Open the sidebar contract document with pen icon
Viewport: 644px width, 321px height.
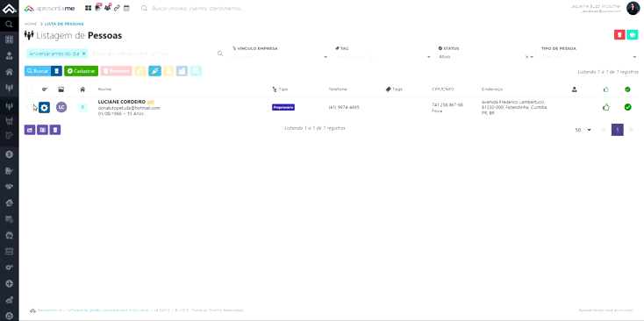click(x=9, y=170)
